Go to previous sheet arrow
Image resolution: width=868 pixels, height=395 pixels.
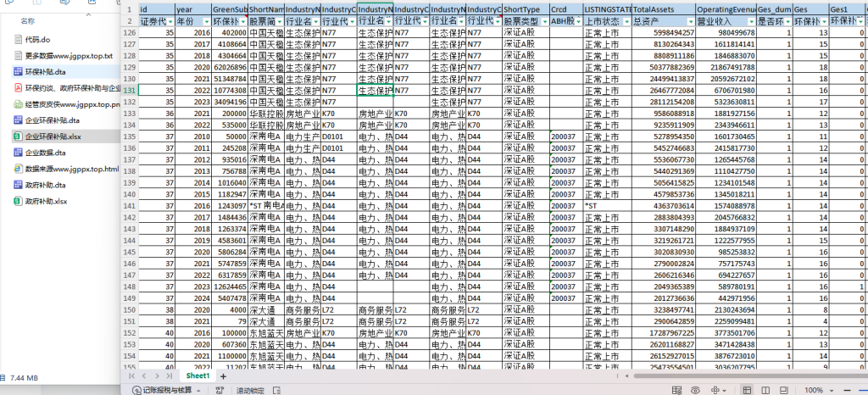pyautogui.click(x=144, y=376)
